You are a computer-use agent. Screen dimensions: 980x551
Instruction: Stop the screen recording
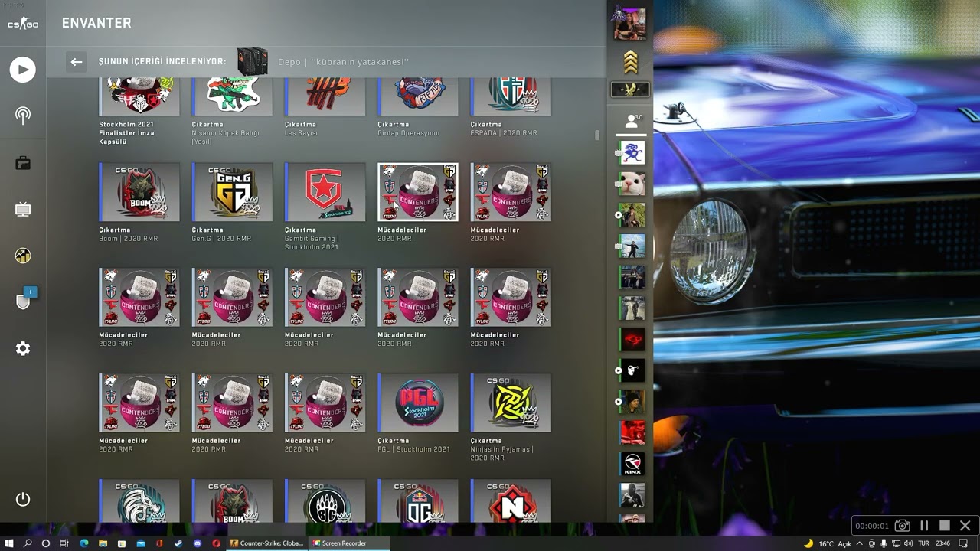pyautogui.click(x=945, y=526)
